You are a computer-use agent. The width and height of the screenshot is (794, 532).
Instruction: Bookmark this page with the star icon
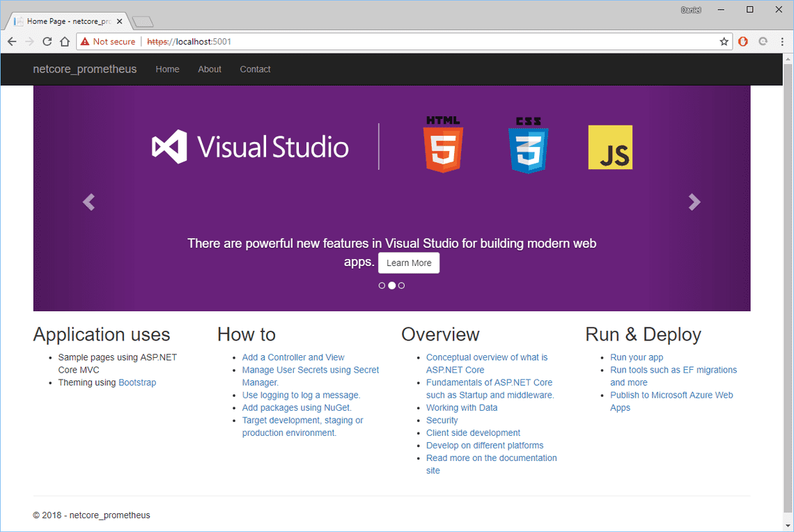724,41
